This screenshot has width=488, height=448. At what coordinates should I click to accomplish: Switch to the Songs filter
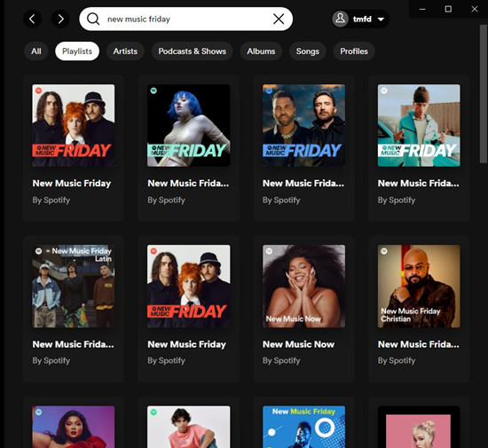[x=308, y=51]
